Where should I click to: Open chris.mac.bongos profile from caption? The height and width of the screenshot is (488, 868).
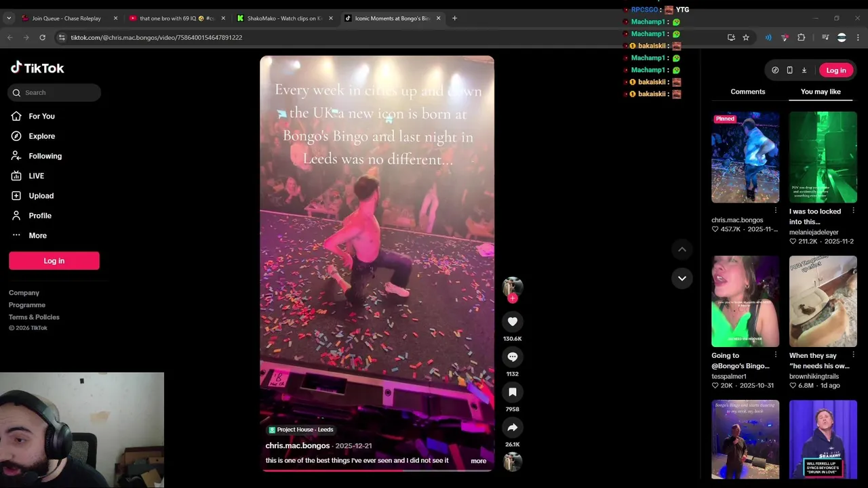[x=298, y=445]
